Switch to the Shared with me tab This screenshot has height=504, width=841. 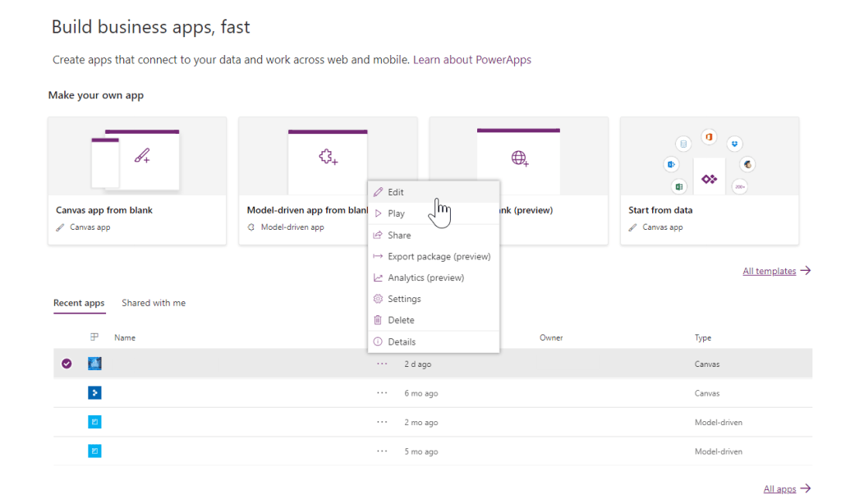click(x=154, y=303)
